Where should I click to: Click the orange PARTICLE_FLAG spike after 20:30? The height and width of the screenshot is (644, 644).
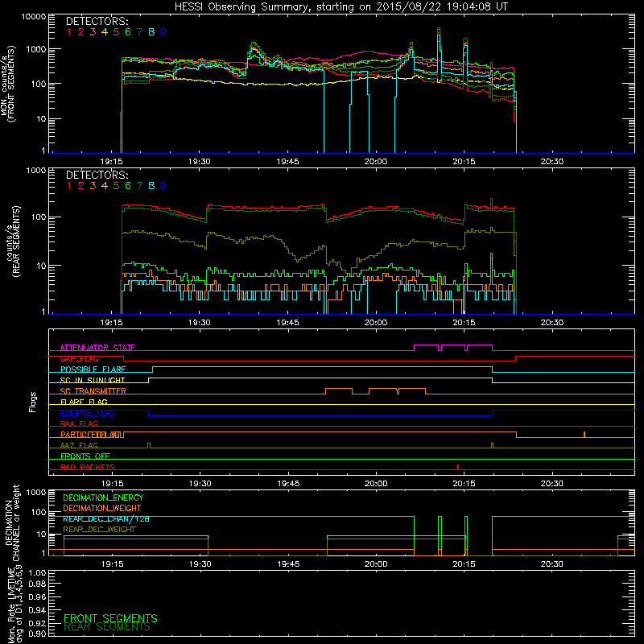pyautogui.click(x=584, y=435)
